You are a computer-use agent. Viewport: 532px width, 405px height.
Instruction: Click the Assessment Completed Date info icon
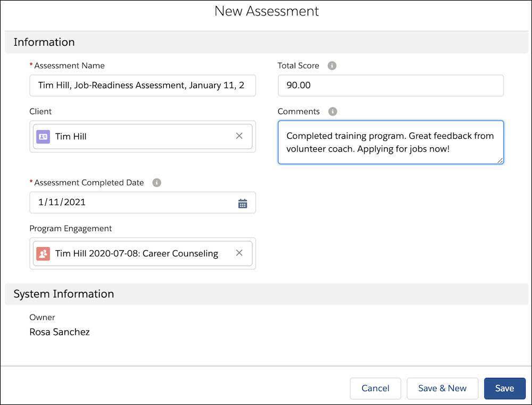tap(156, 183)
